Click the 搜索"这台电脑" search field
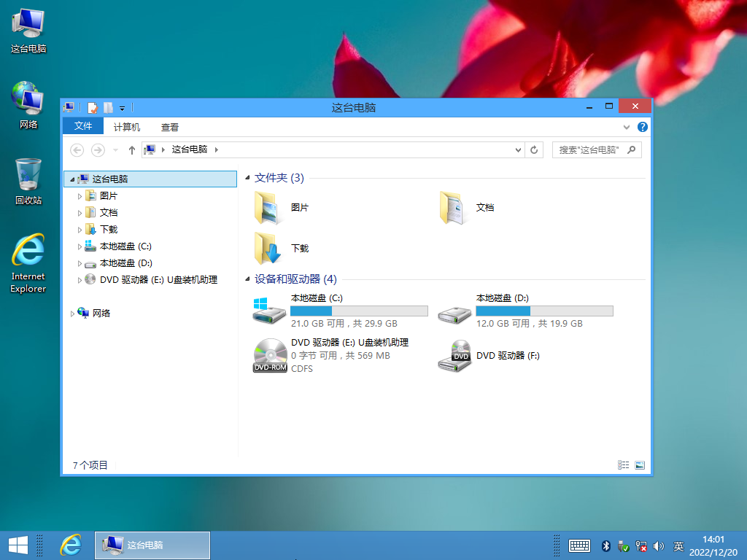The width and height of the screenshot is (747, 560). pyautogui.click(x=589, y=149)
